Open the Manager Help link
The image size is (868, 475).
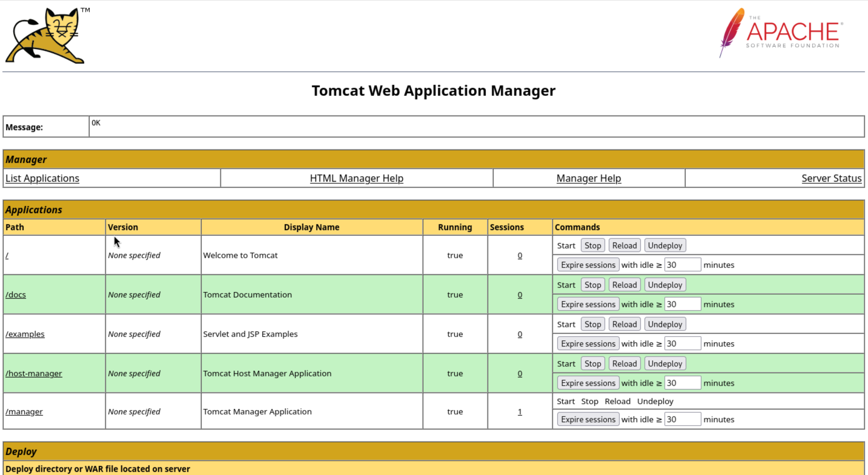coord(588,178)
